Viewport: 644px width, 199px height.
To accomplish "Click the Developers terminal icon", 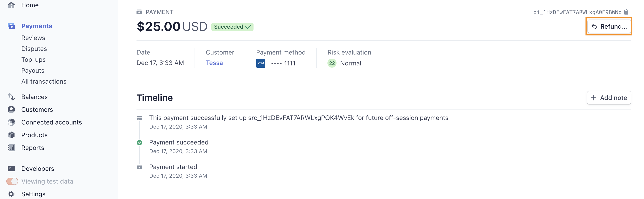I will [x=11, y=169].
